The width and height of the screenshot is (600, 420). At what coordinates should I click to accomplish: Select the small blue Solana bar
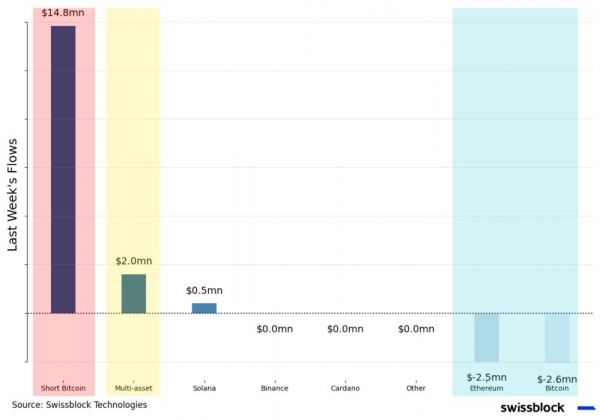click(x=204, y=308)
